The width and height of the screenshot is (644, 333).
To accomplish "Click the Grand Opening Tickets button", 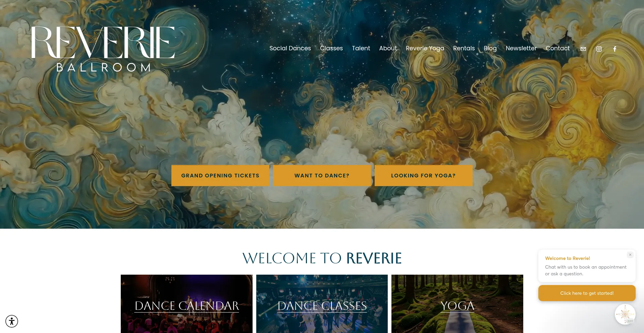I will 220,175.
